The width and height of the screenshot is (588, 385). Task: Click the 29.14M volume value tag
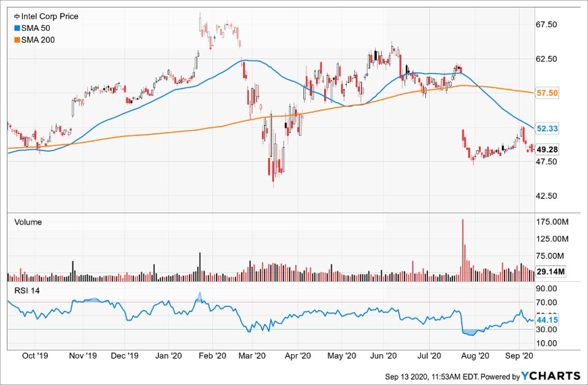(x=550, y=271)
